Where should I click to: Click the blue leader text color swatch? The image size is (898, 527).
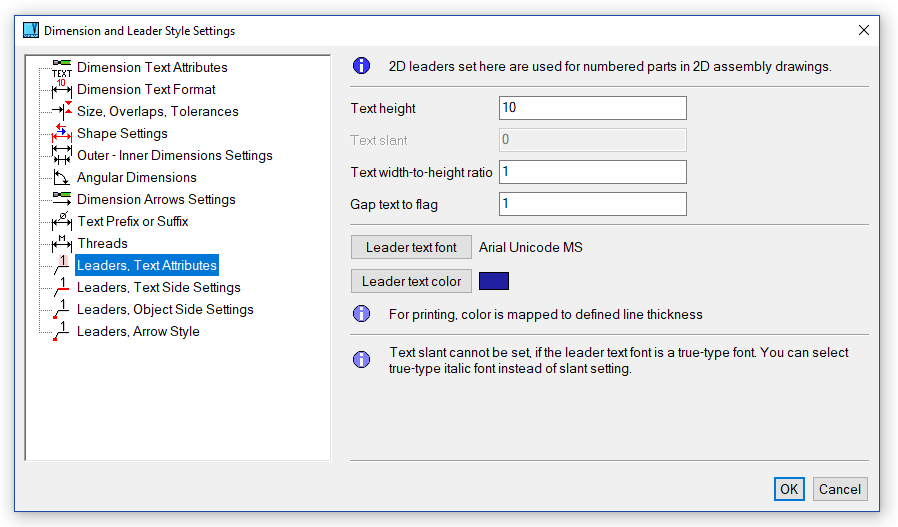pos(494,281)
